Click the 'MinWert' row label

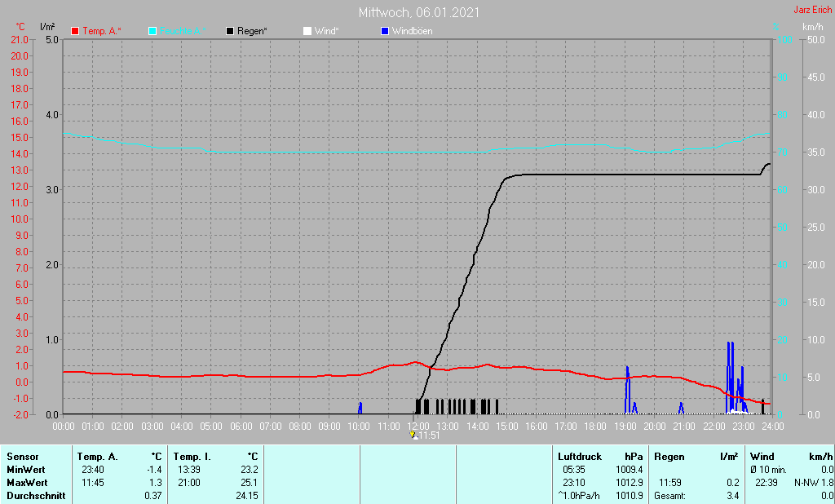(x=26, y=470)
